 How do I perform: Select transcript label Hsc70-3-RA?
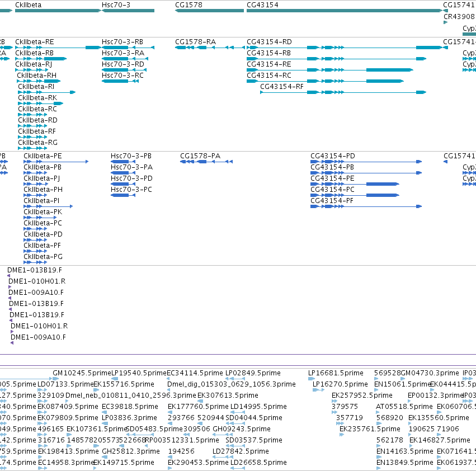[x=123, y=53]
